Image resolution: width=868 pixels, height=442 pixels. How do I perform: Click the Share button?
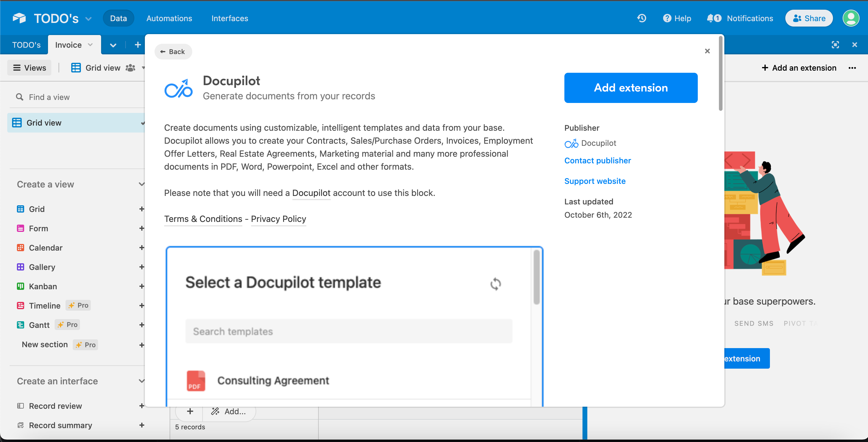809,18
